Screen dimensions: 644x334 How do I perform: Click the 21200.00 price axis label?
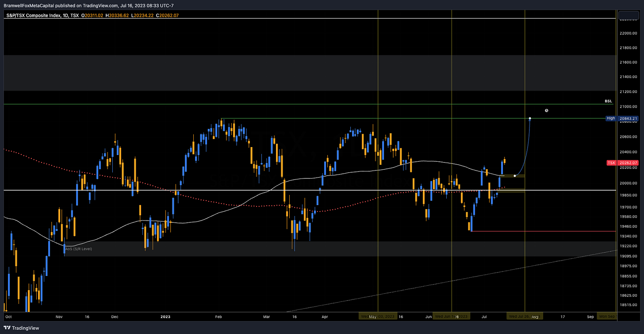pos(628,92)
